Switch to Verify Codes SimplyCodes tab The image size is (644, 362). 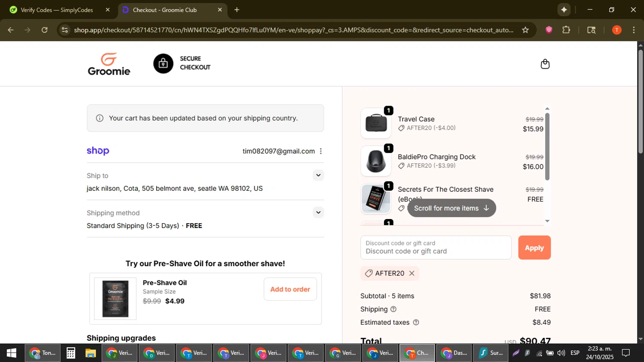click(57, 10)
